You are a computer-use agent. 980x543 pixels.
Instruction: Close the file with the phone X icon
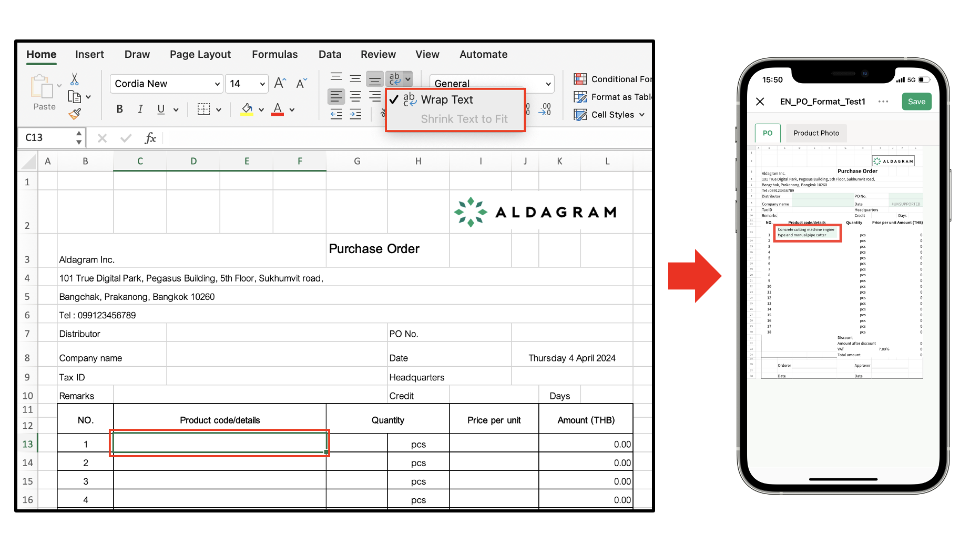pos(760,102)
